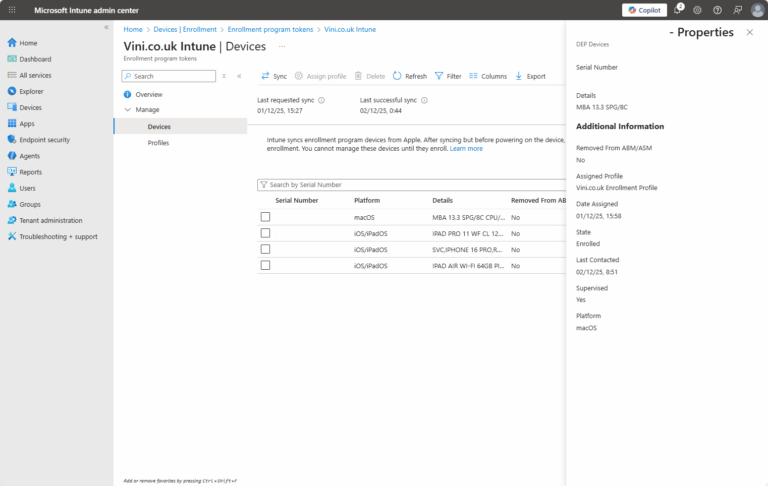The height and width of the screenshot is (486, 768).
Task: Click the Home breadcrumb link
Action: [x=133, y=29]
